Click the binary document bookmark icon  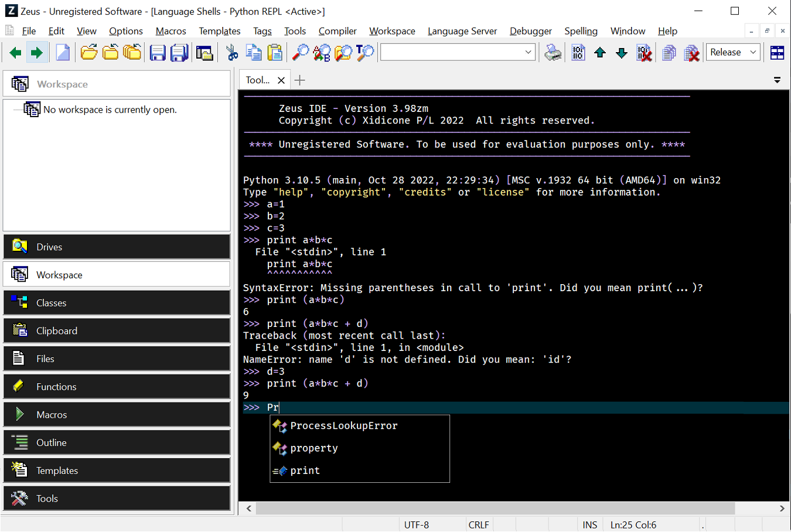pyautogui.click(x=578, y=53)
